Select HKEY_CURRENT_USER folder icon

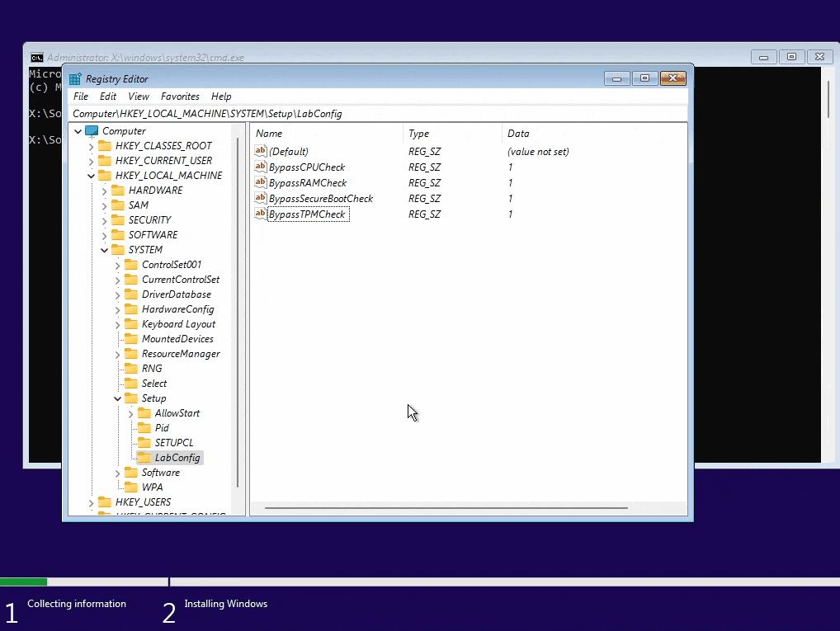[x=105, y=161]
